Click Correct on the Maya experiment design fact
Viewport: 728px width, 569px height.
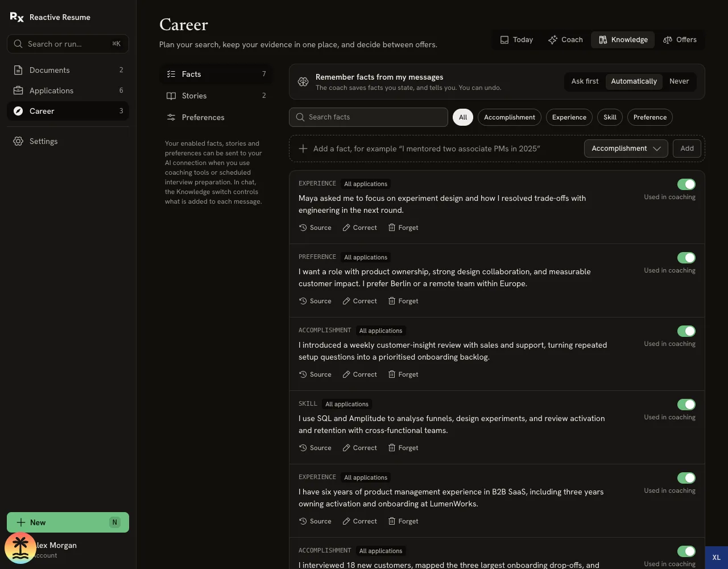point(359,228)
